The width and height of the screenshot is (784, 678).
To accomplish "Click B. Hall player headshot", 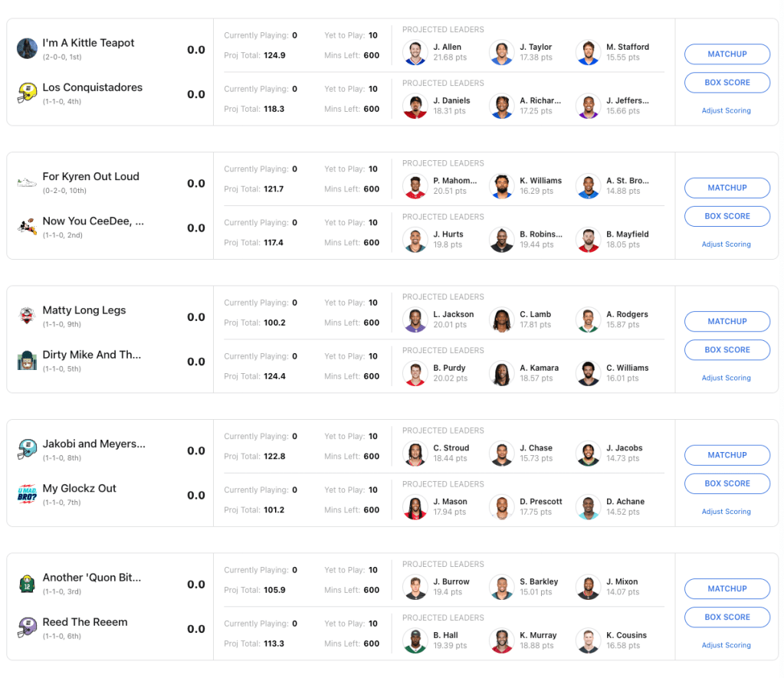I will click(415, 640).
